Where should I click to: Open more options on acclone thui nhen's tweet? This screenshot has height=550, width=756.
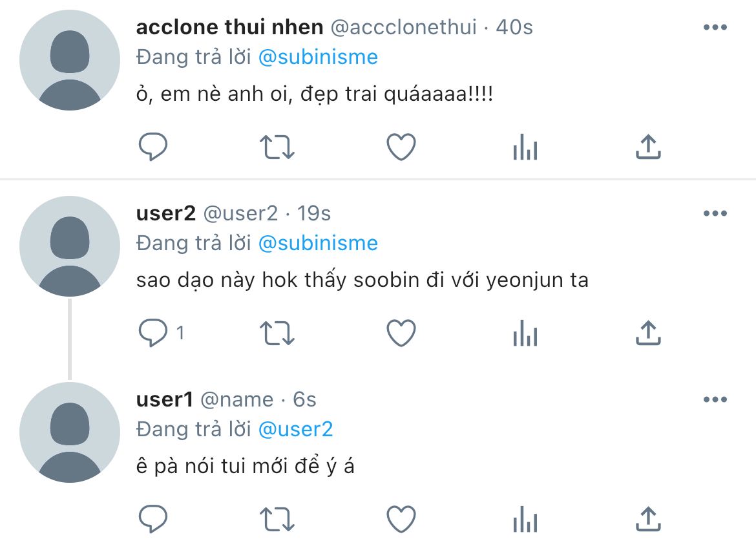point(715,28)
